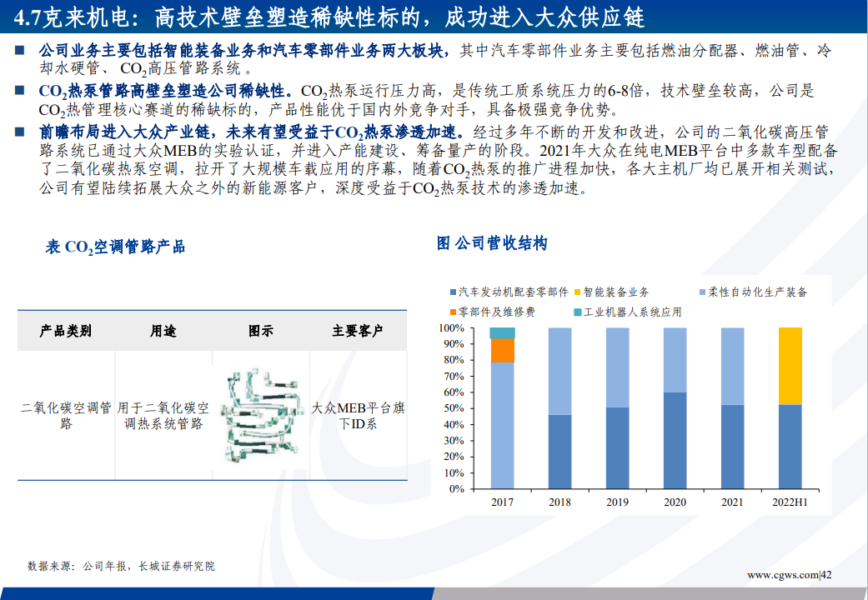Viewport: 868px width, 600px height.
Task: Click the 图 公司营收结构 chart title
Action: click(x=492, y=243)
